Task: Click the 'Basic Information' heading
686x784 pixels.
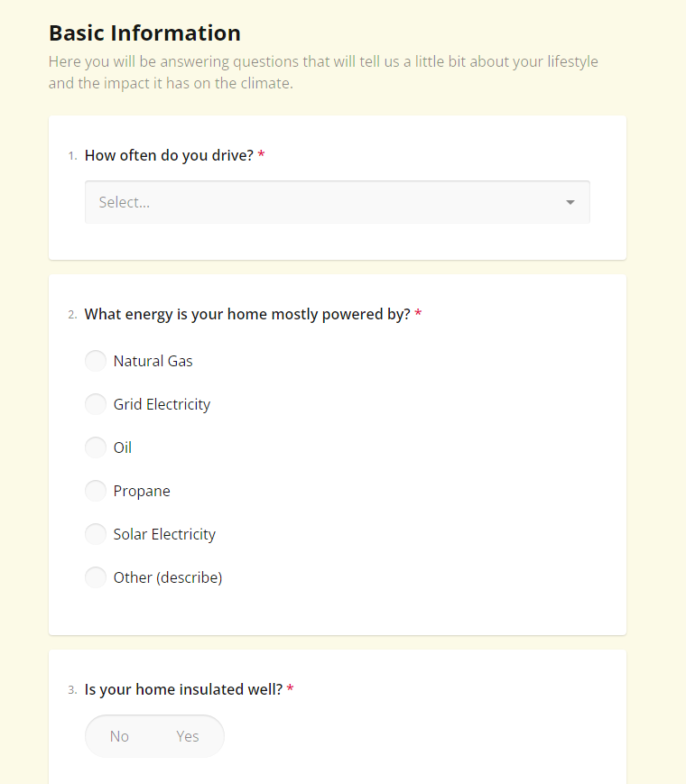Action: (x=144, y=33)
